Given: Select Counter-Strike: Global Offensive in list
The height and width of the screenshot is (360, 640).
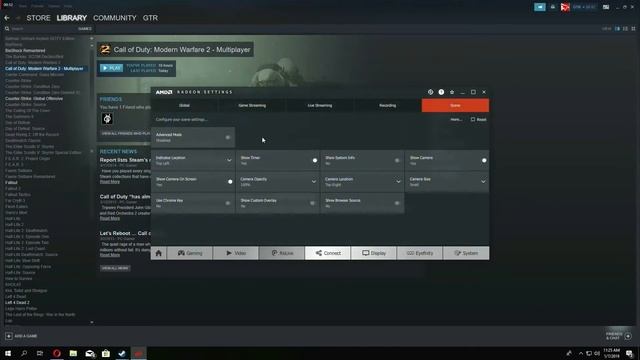Looking at the screenshot, I should [34, 98].
